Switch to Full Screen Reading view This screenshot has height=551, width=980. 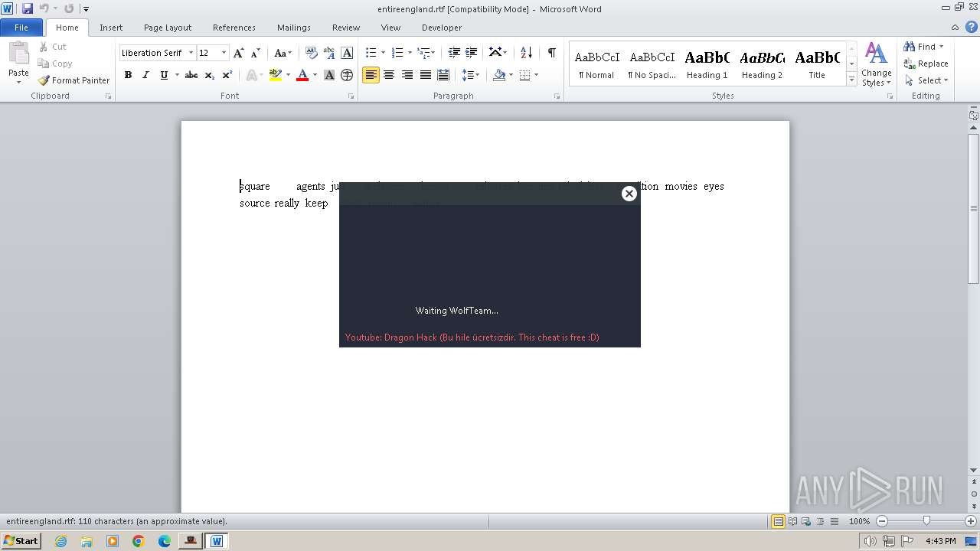pyautogui.click(x=792, y=521)
